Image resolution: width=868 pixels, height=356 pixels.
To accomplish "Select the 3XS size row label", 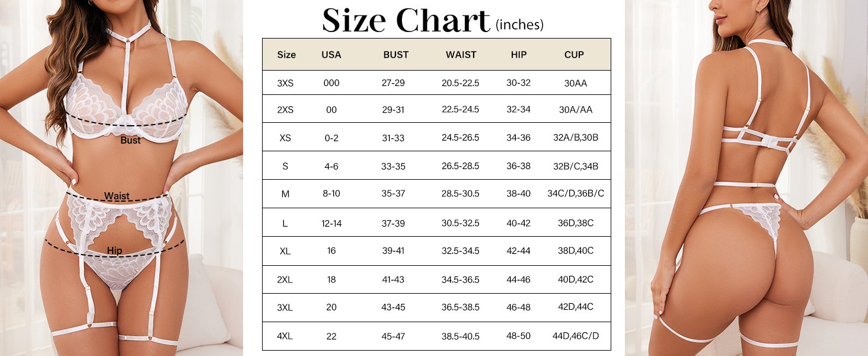I will 285,83.
